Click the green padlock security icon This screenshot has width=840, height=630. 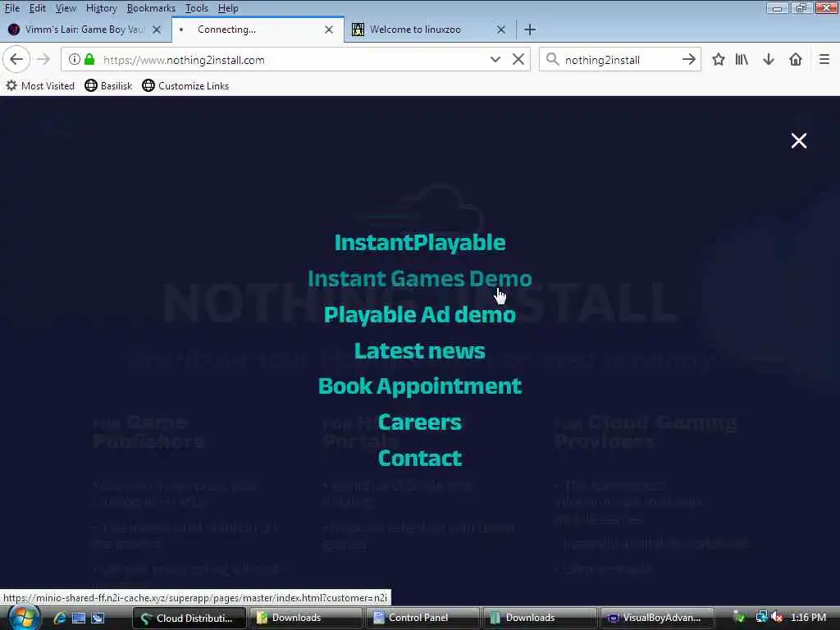pos(89,59)
